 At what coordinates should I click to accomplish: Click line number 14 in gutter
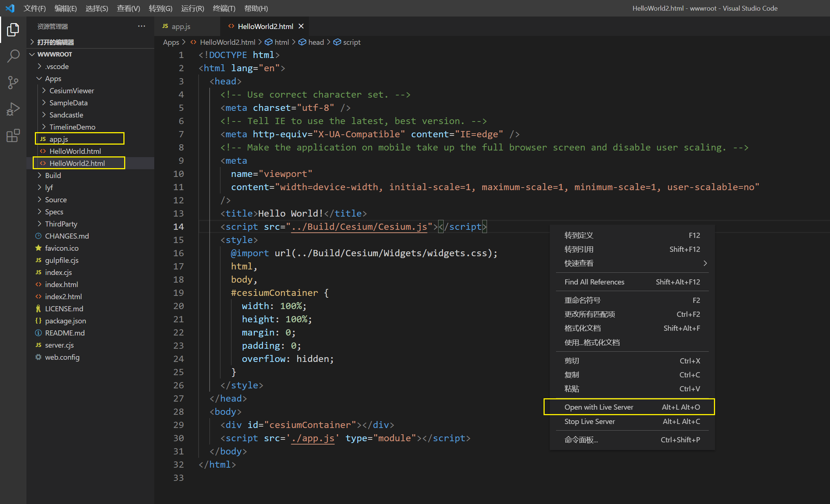[178, 227]
